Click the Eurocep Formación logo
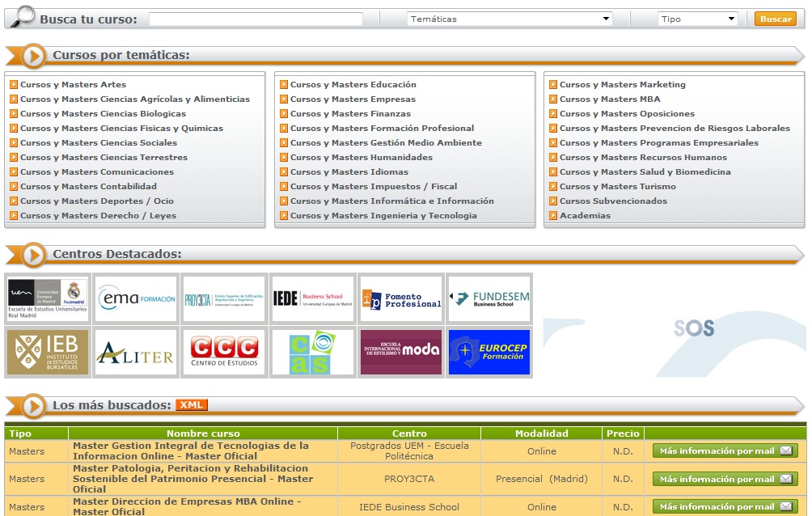This screenshot has height=516, width=812. click(488, 352)
